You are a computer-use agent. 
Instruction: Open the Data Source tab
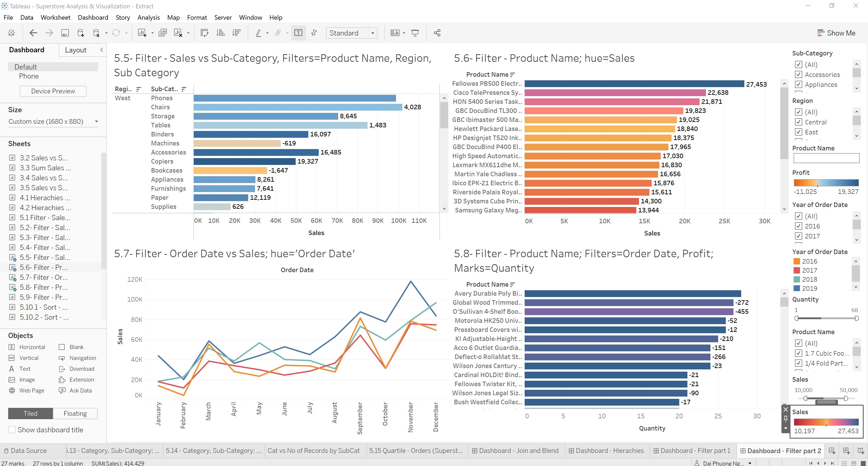click(25, 450)
